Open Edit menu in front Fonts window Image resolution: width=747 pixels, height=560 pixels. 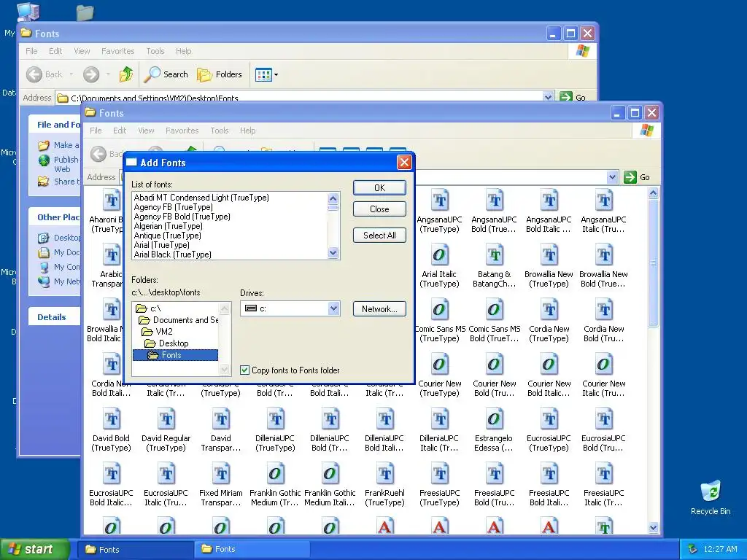[120, 131]
